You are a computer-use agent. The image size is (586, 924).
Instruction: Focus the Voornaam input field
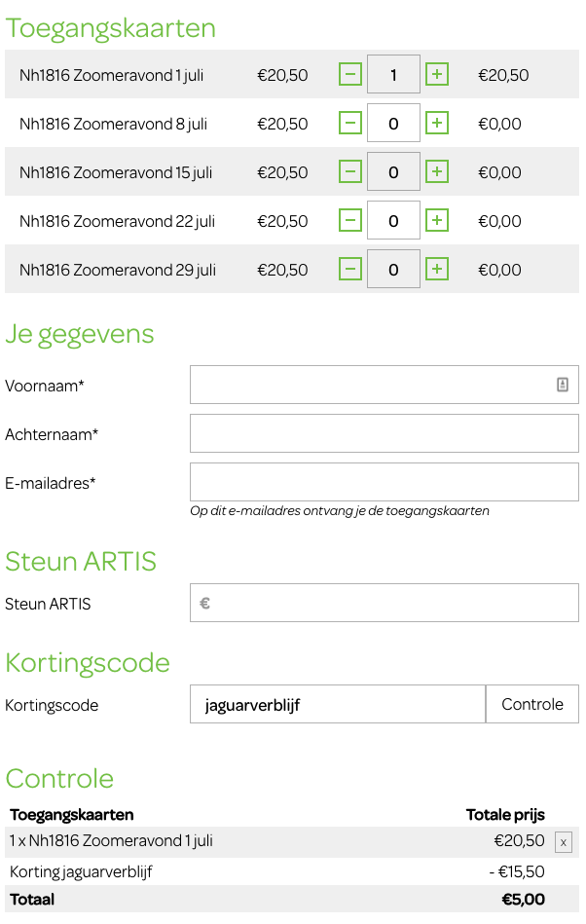[x=370, y=385]
